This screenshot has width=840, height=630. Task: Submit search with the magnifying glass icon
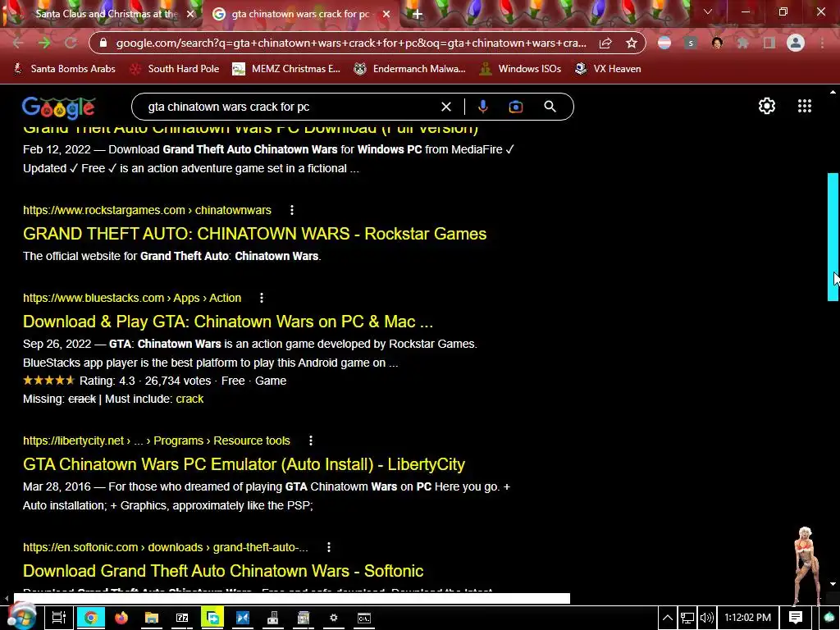[550, 107]
